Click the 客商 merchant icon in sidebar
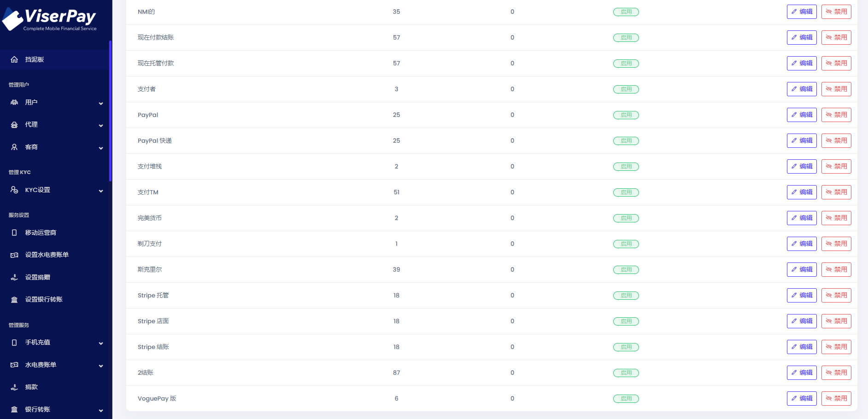The width and height of the screenshot is (868, 419). tap(14, 147)
